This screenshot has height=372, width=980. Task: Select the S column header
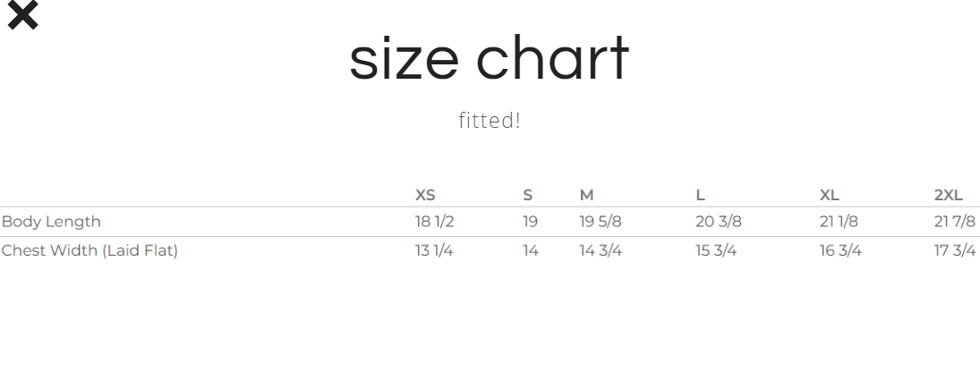(527, 195)
